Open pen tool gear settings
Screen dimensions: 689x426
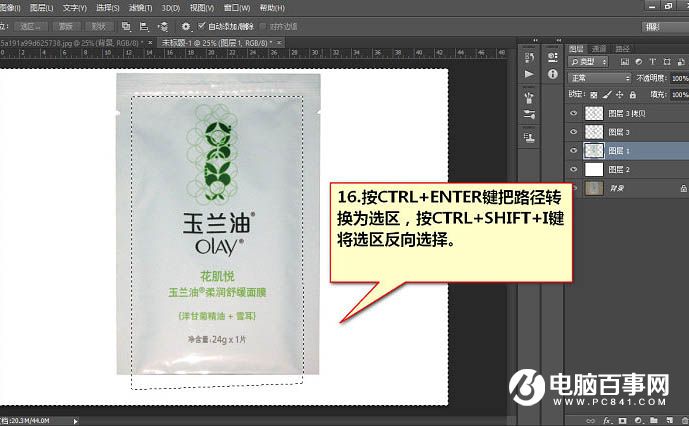pyautogui.click(x=186, y=26)
